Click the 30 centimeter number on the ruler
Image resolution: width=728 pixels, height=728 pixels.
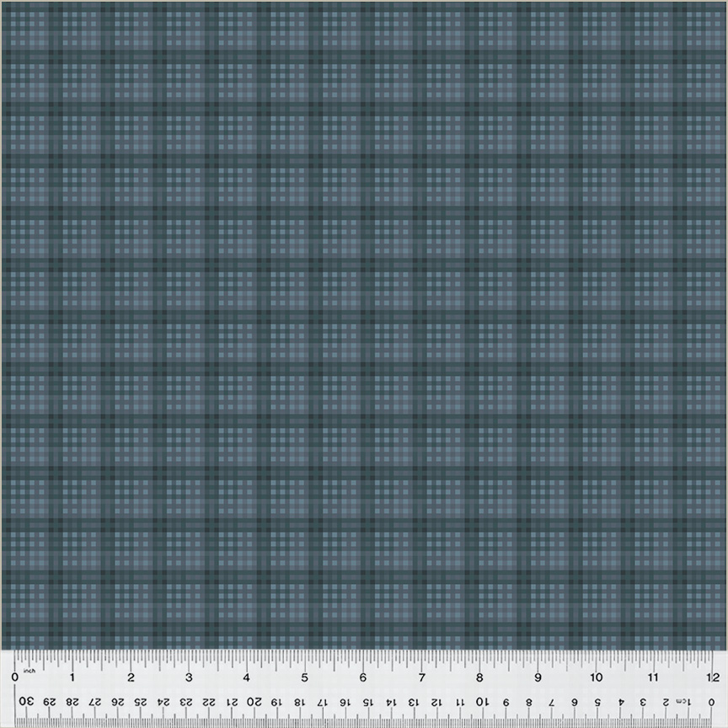pos(26,702)
